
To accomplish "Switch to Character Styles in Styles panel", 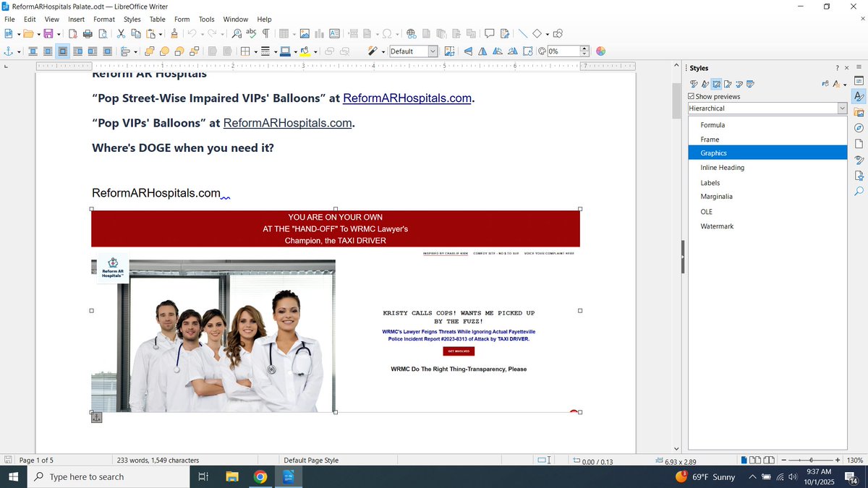I will click(705, 84).
